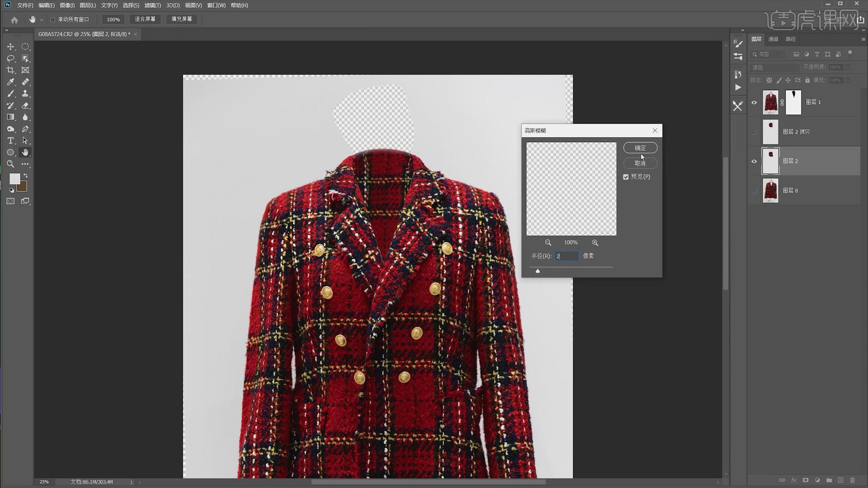Viewport: 868px width, 488px height.
Task: Switch to the 通道 tab
Action: [773, 39]
